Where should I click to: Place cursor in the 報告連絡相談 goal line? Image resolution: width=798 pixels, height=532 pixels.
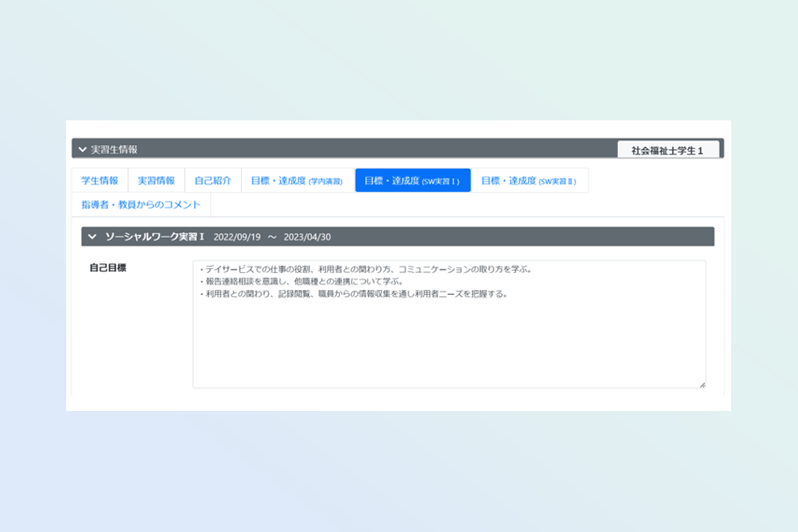[x=303, y=281]
